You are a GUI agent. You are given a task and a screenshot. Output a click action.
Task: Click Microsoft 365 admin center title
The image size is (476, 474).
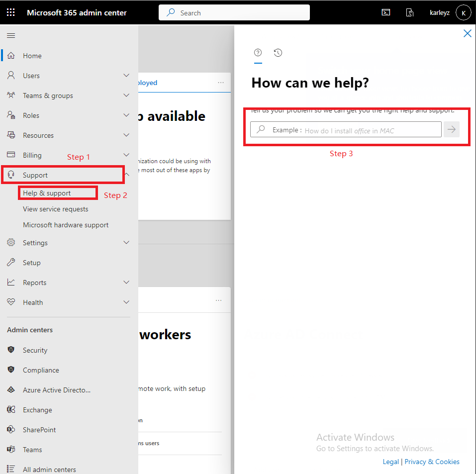click(x=77, y=13)
